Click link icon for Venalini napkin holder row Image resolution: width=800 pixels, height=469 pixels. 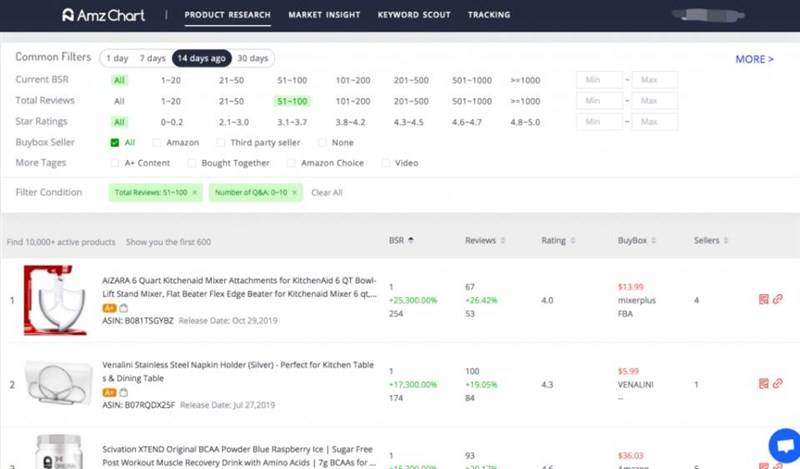point(777,383)
